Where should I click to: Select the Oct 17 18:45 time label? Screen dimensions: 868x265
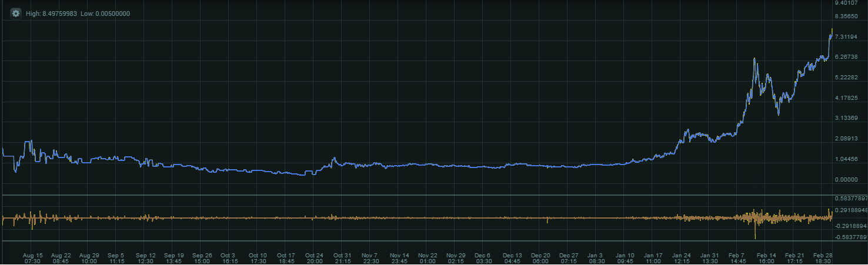click(286, 259)
